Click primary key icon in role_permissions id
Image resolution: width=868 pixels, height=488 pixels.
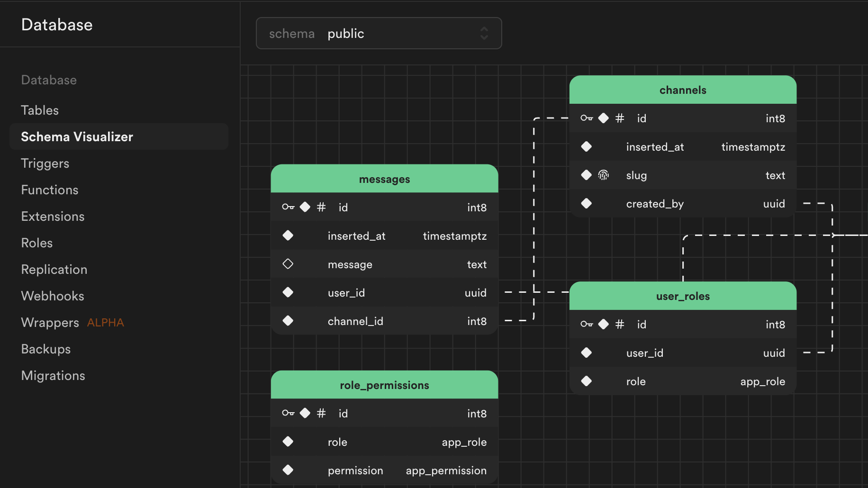pyautogui.click(x=288, y=413)
